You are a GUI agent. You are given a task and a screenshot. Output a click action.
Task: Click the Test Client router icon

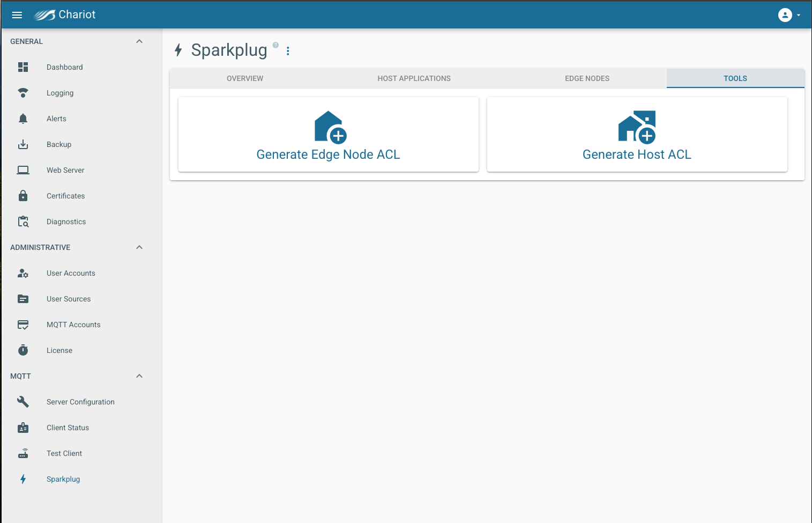[23, 453]
